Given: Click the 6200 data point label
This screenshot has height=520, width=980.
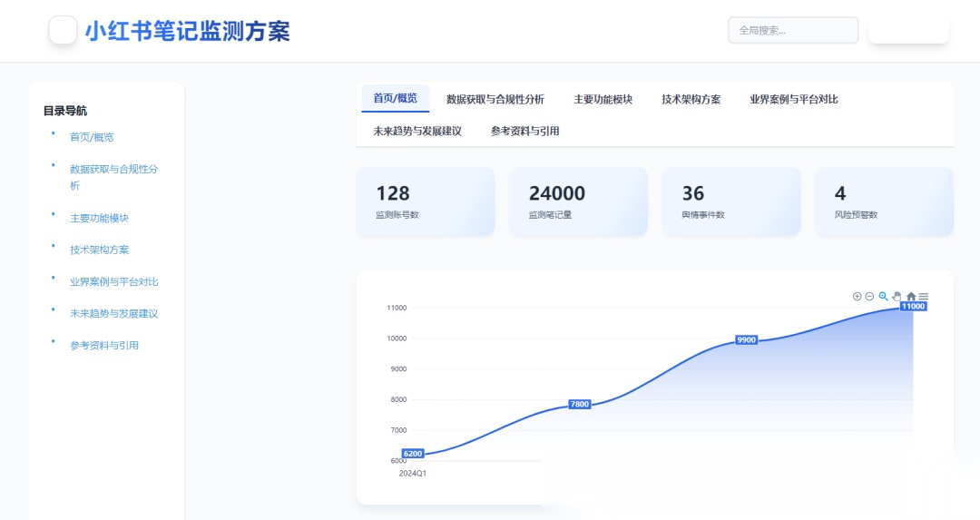Looking at the screenshot, I should coord(413,454).
